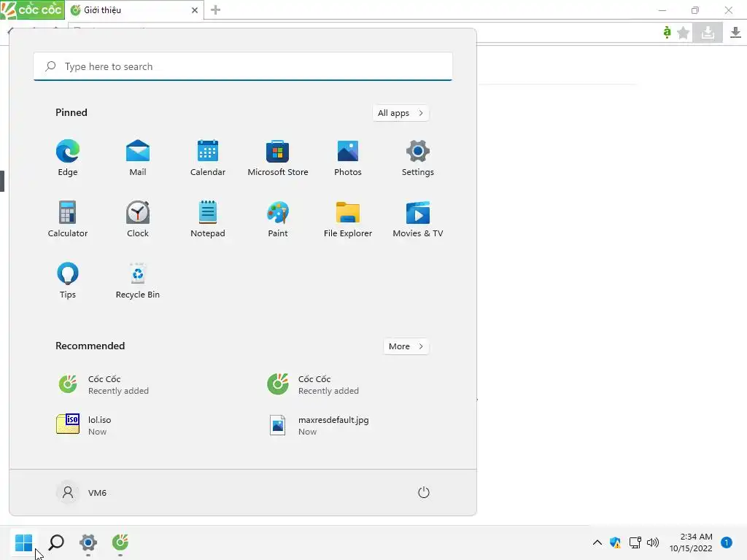Open notification center badge
The height and width of the screenshot is (560, 747).
[x=727, y=542]
